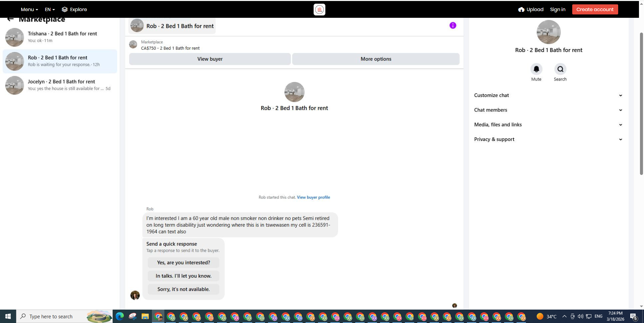644x323 pixels.
Task: Click in the Windows search box
Action: tap(64, 316)
